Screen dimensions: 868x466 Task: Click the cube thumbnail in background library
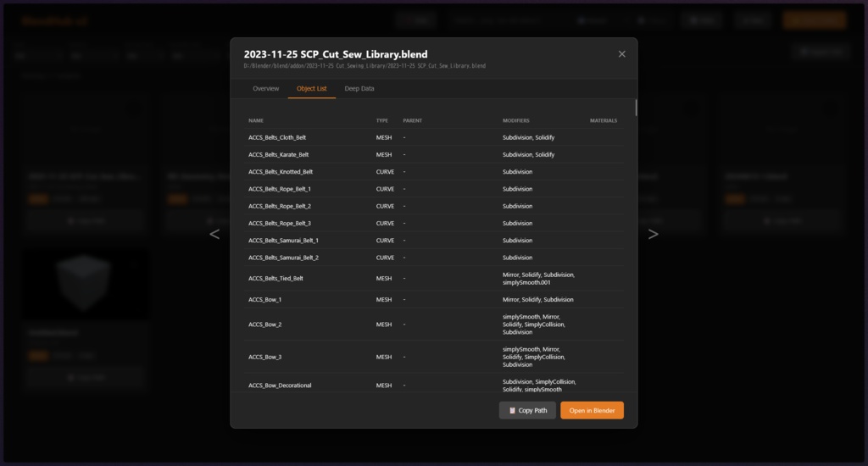tap(85, 283)
